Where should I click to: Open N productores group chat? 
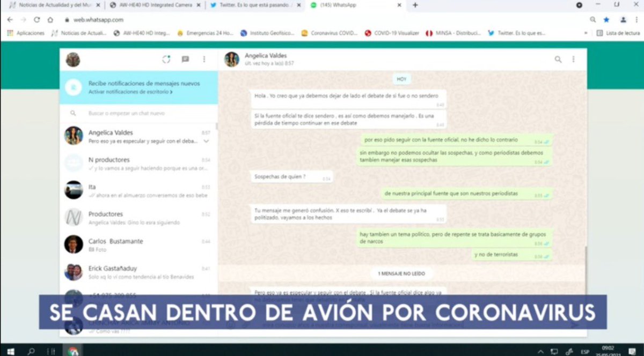coord(138,163)
